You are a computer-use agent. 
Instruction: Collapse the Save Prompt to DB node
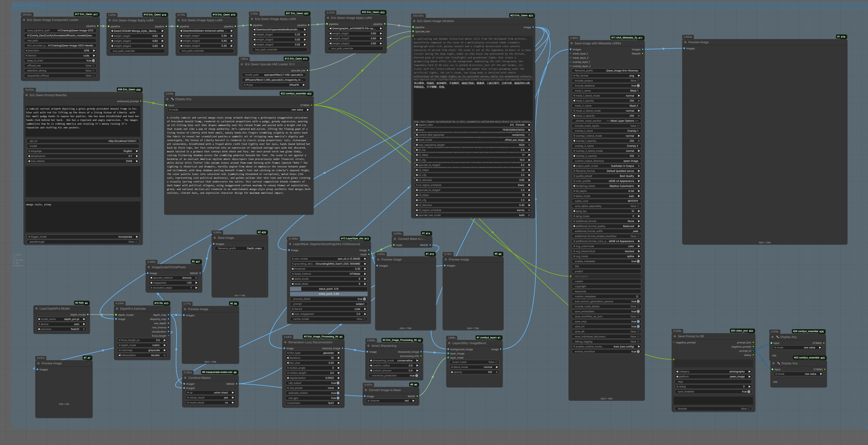tap(675, 336)
